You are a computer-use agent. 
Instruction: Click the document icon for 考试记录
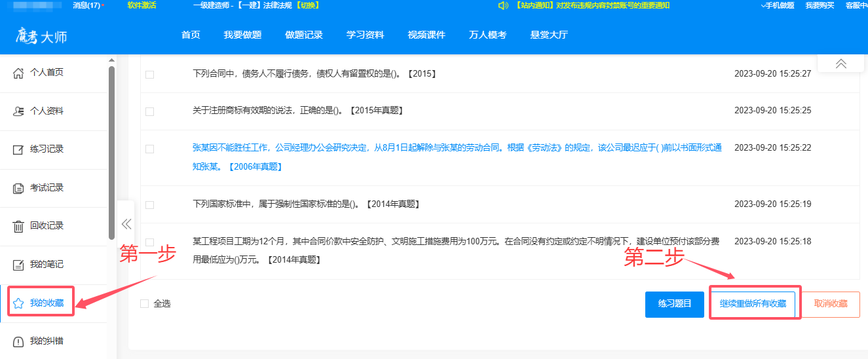pyautogui.click(x=18, y=189)
